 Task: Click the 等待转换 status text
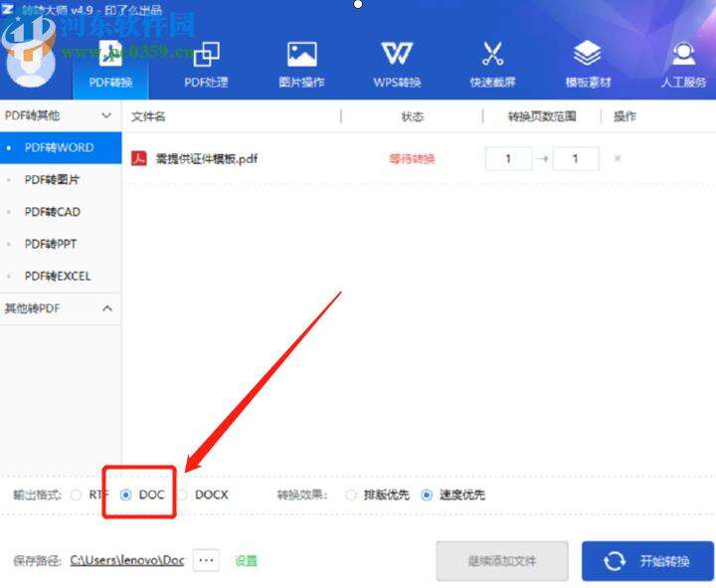(412, 159)
